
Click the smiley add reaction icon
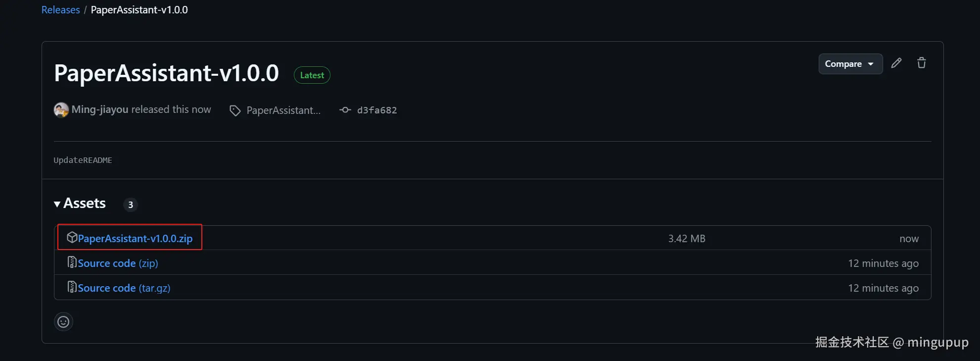coord(63,322)
